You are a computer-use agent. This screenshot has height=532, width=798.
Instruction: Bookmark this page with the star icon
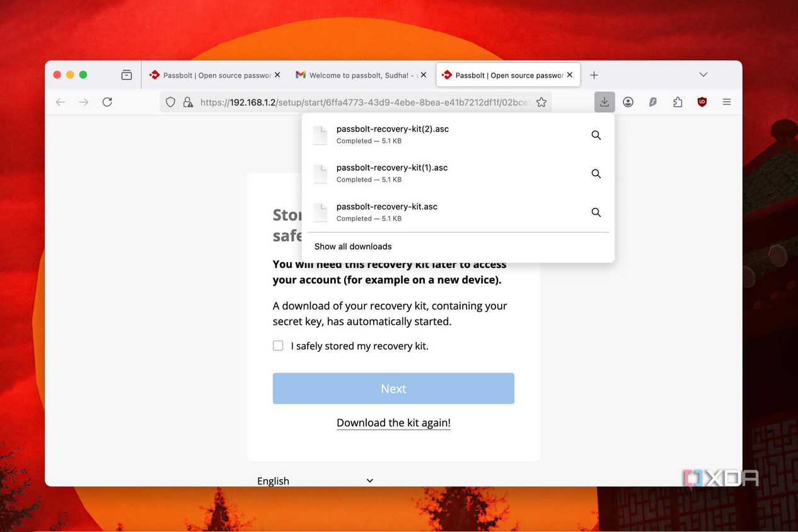[541, 102]
